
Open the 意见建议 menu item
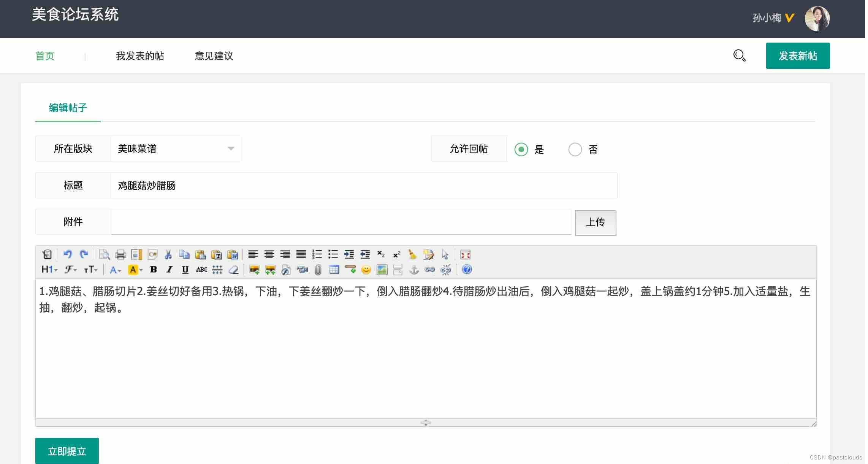pos(214,56)
